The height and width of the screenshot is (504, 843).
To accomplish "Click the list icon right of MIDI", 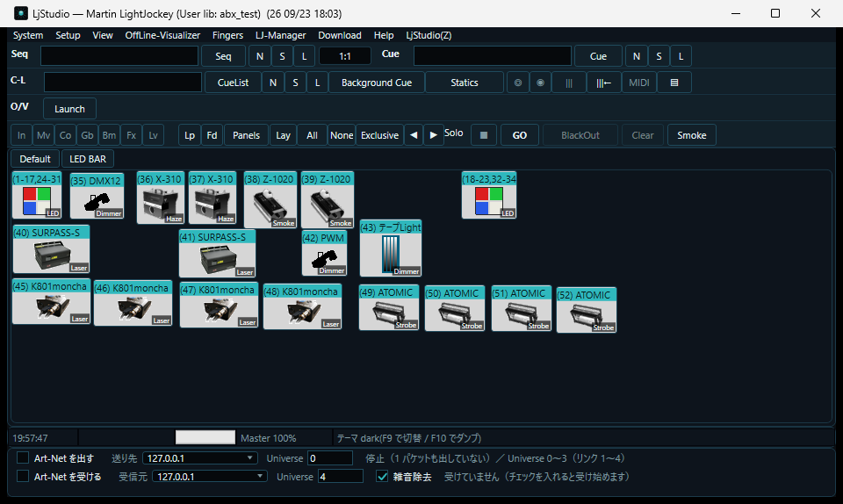I will pos(674,83).
